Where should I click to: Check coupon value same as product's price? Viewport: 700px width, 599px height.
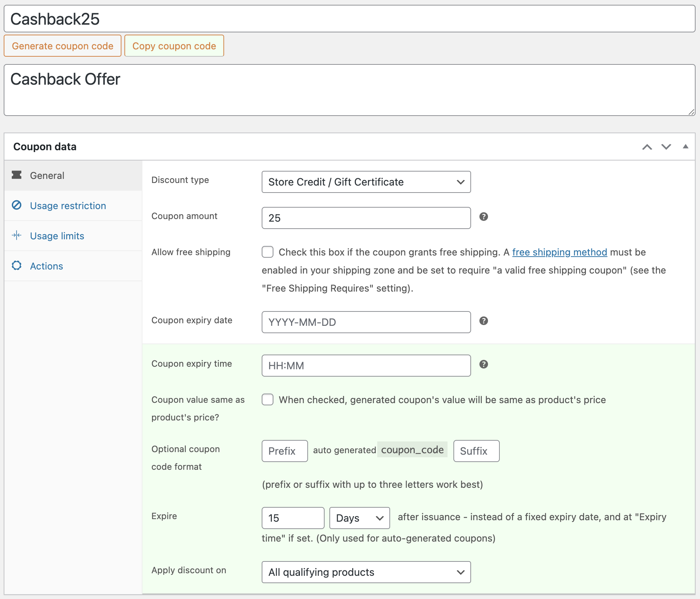(x=268, y=400)
